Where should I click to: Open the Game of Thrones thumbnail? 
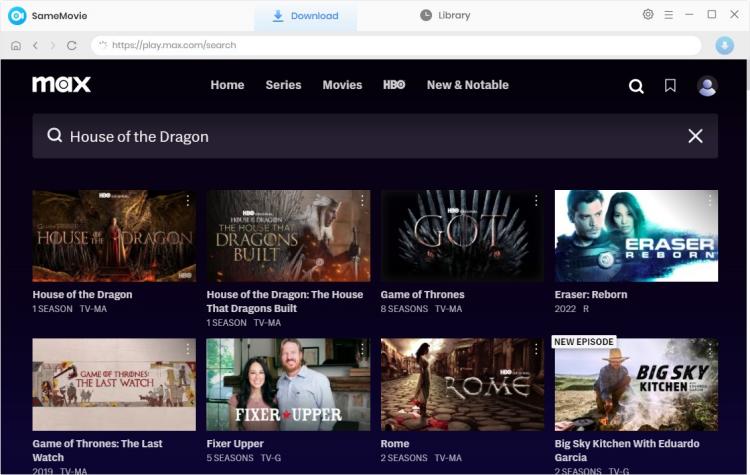pyautogui.click(x=462, y=236)
